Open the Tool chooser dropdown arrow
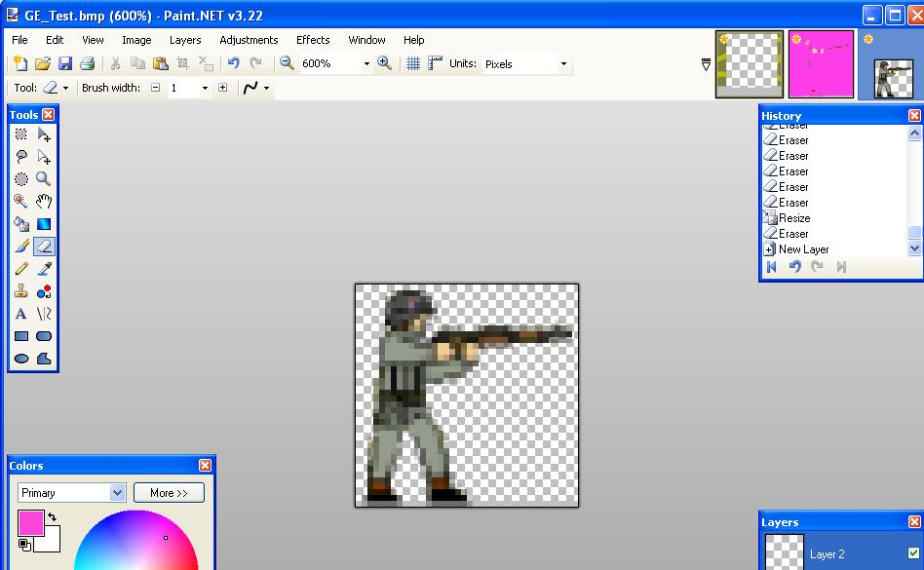The width and height of the screenshot is (924, 570). pos(65,88)
